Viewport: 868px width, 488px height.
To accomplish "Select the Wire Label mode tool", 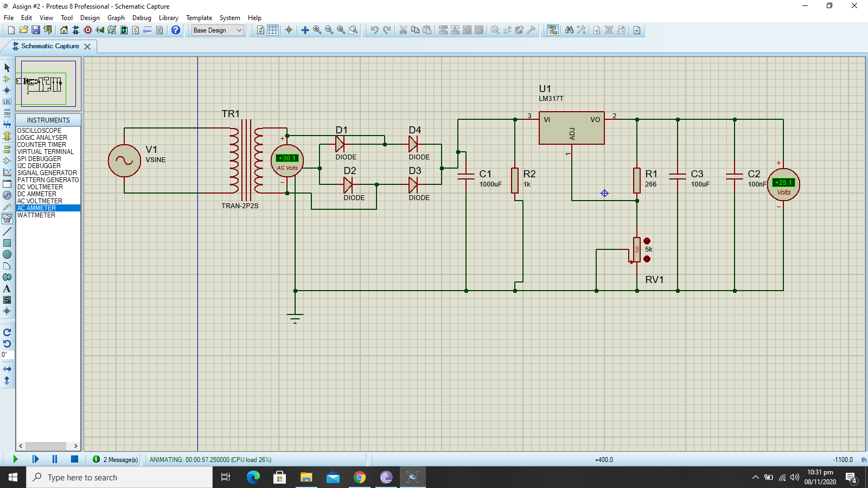I will point(7,102).
